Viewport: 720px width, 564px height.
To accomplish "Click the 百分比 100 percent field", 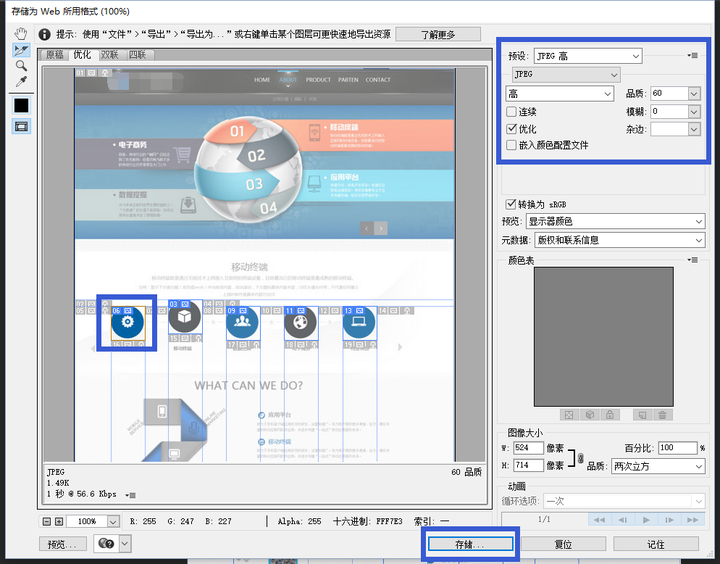I will pos(677,447).
